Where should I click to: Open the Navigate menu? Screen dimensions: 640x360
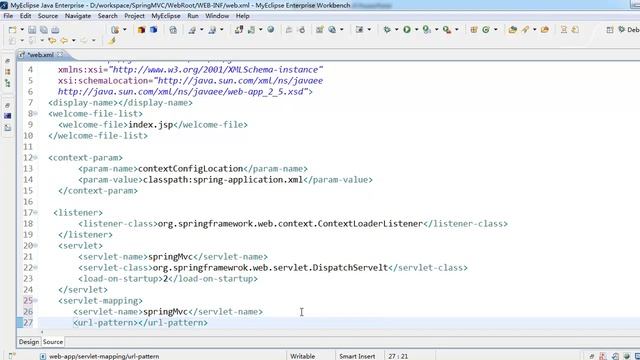pyautogui.click(x=78, y=16)
